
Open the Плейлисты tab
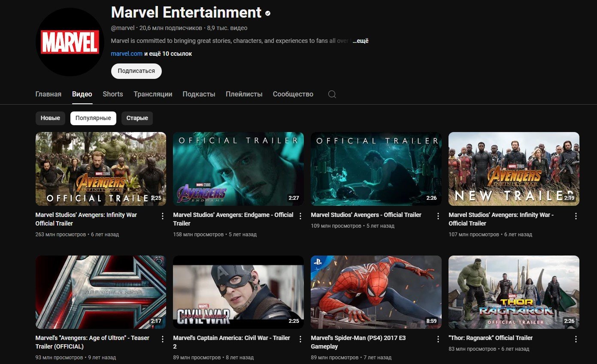244,94
